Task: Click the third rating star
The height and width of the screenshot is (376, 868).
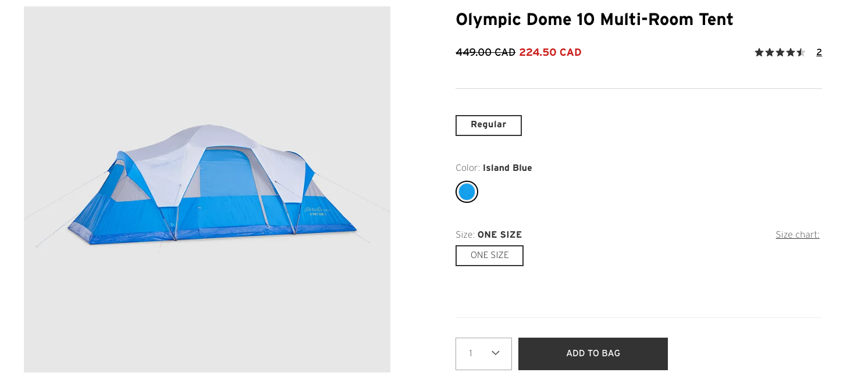Action: [x=780, y=52]
